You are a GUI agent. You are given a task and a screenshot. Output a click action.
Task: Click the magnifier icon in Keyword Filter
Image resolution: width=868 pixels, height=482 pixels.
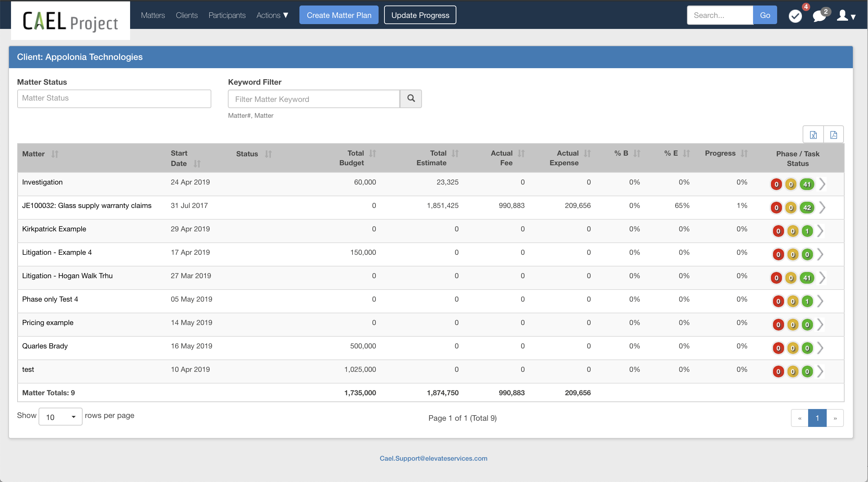tap(411, 99)
